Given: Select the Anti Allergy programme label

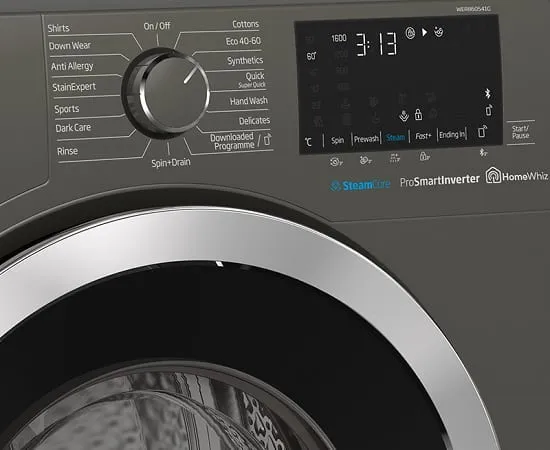Looking at the screenshot, I should pos(72,66).
